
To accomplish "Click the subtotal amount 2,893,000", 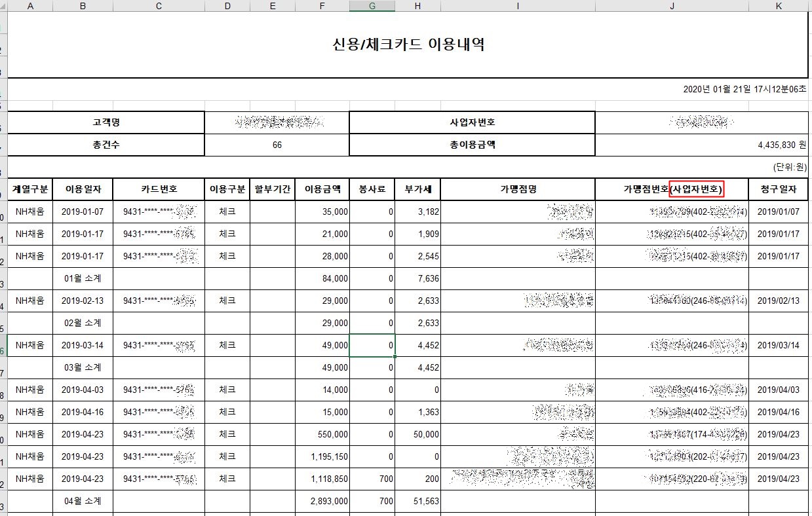I will (322, 501).
